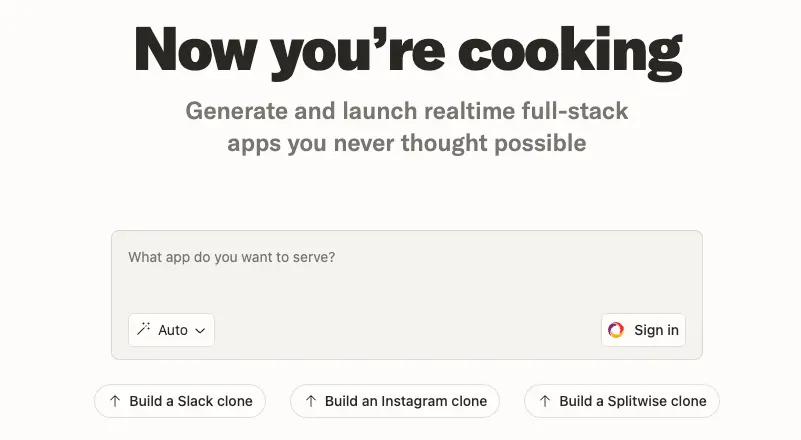Screen dimensions: 801x440
Task: Pick the Build a Splitwise clone suggestion
Action: click(x=621, y=401)
